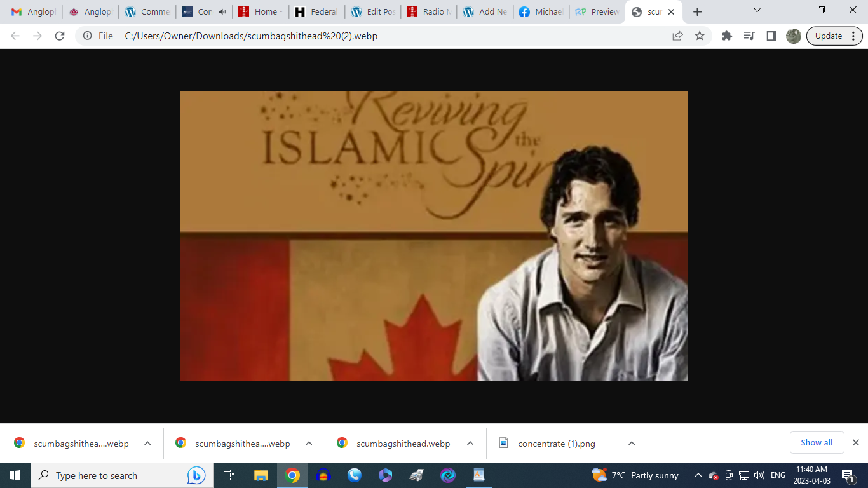This screenshot has height=488, width=868.
Task: Open File Explorer from the taskbar
Action: (x=261, y=475)
